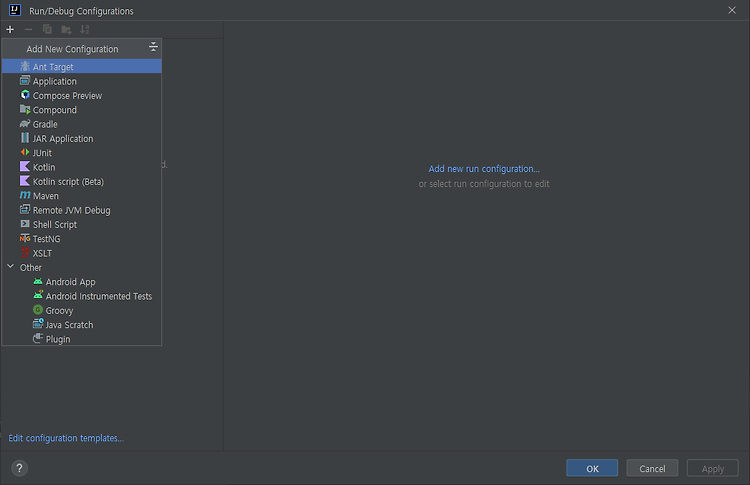The width and height of the screenshot is (750, 485).
Task: Choose Ant Target from the list
Action: click(x=82, y=66)
